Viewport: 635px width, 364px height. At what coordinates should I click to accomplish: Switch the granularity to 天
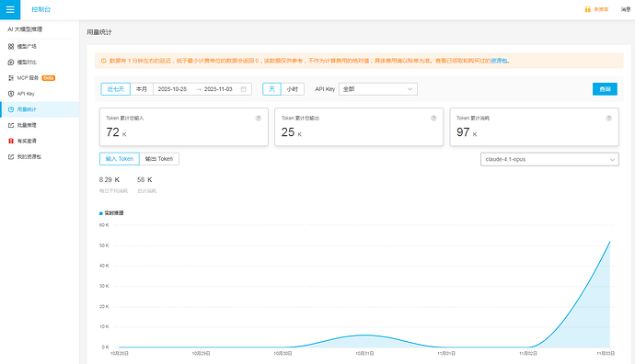point(271,89)
